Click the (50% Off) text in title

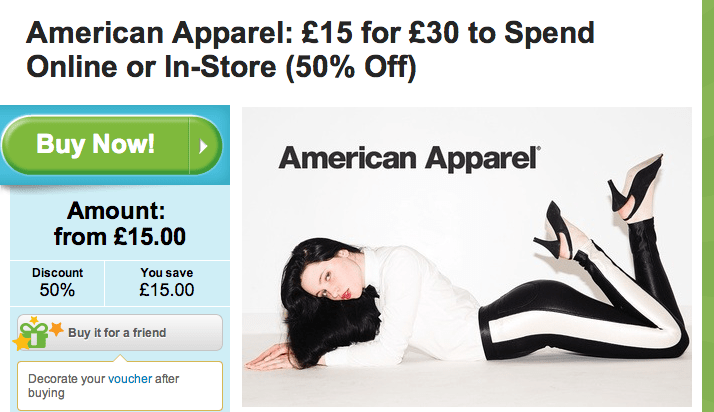tap(351, 67)
